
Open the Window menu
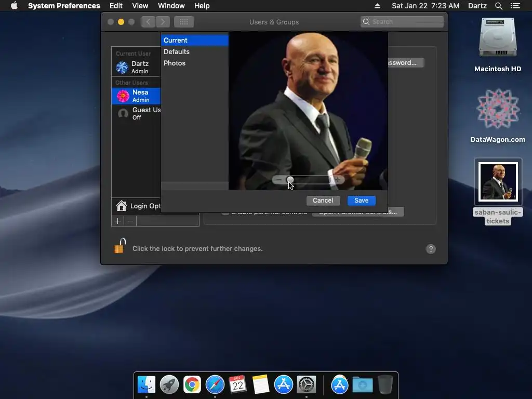click(171, 6)
